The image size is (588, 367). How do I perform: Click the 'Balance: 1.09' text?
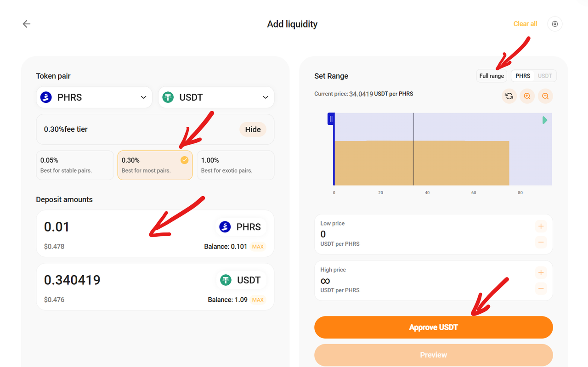(228, 300)
